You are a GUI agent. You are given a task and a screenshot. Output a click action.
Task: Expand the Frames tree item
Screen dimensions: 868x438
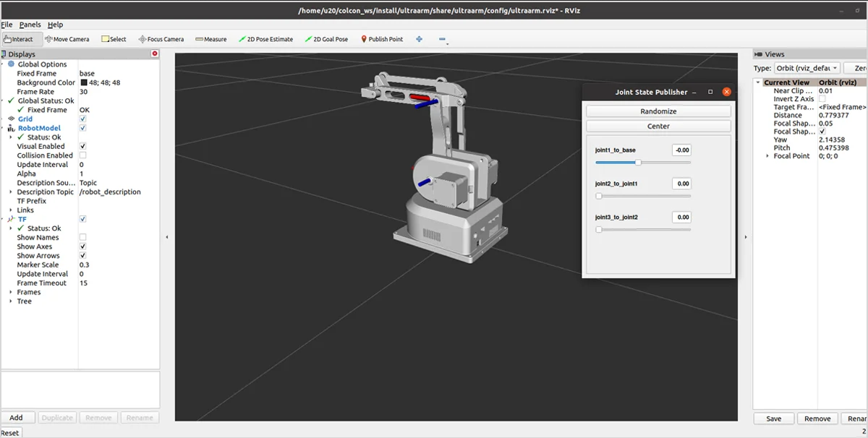tap(11, 292)
